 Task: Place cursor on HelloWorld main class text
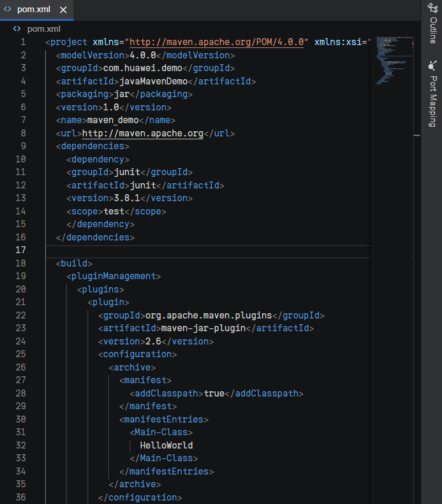[166, 446]
